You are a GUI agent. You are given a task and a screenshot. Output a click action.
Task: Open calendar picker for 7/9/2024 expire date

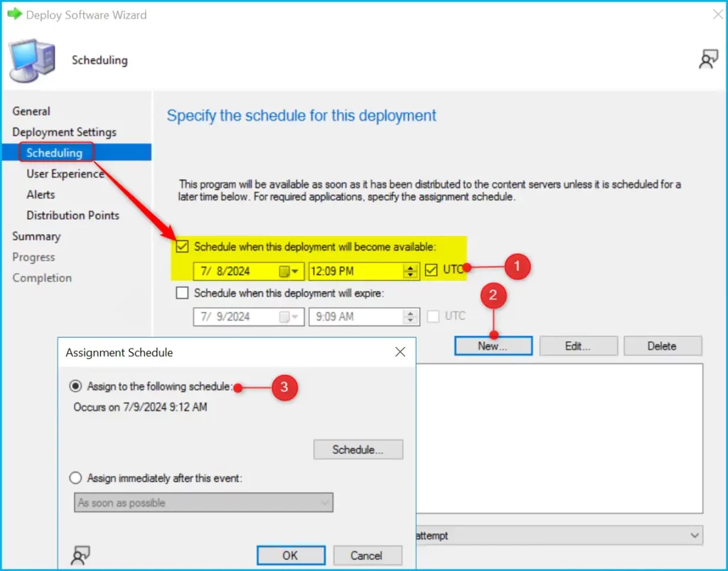click(289, 317)
